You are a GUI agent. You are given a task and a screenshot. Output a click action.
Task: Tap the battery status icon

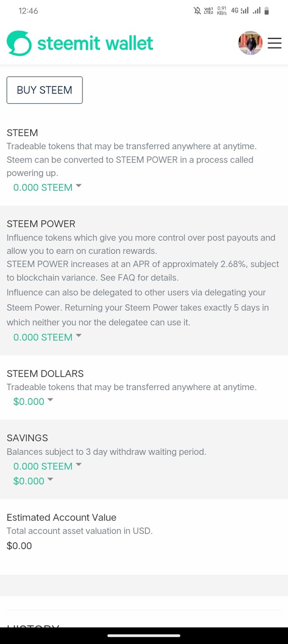tap(267, 11)
